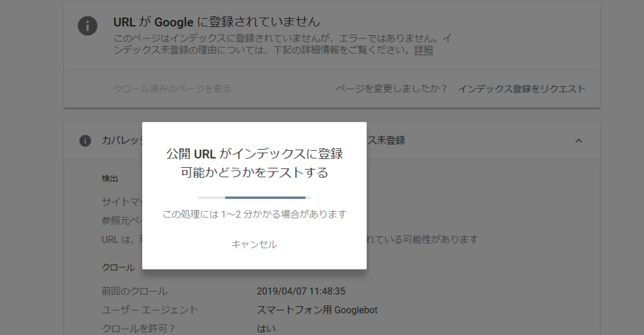
Task: Collapse the coverage section with the chevron
Action: pyautogui.click(x=579, y=141)
